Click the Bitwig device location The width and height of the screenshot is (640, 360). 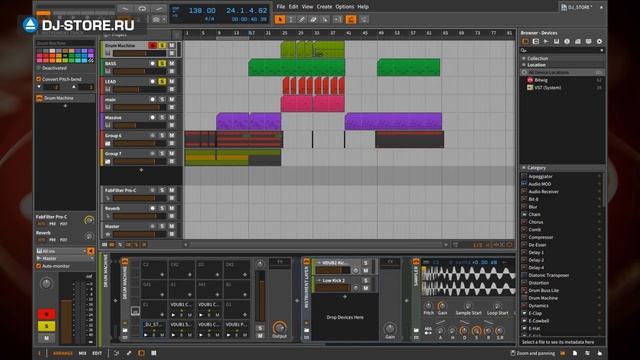point(541,80)
